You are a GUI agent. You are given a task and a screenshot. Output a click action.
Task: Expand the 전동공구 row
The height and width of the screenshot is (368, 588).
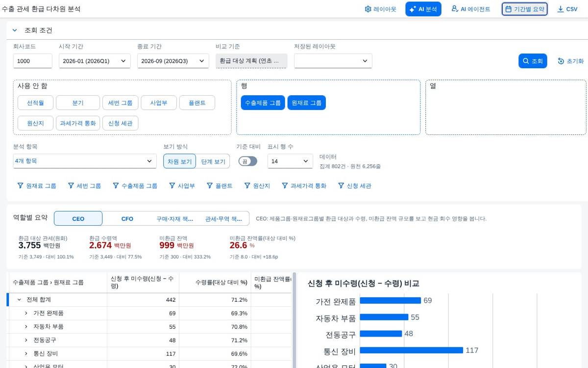(26, 340)
